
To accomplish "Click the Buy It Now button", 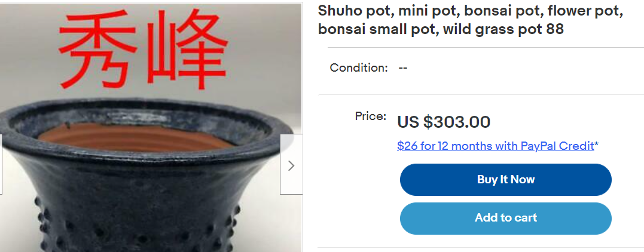I will coord(506,180).
